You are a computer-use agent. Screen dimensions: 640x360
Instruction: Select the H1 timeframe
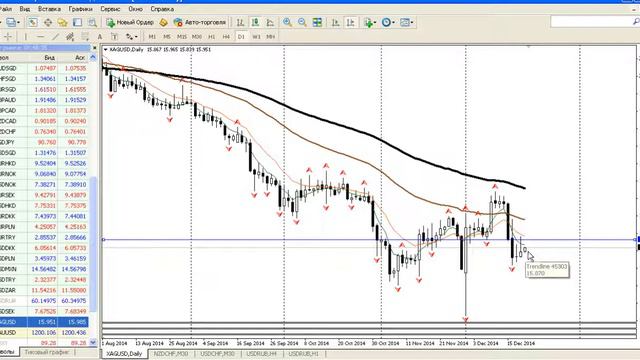(x=211, y=37)
